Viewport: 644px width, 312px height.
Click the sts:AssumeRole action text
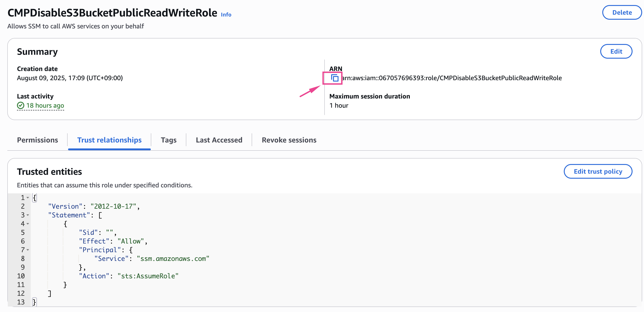148,276
